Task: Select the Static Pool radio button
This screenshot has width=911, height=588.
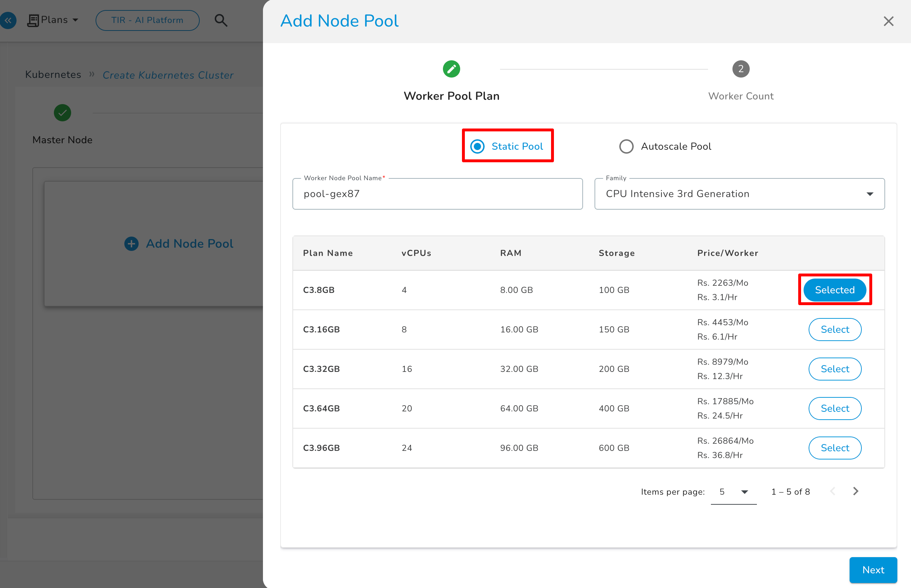Action: tap(477, 146)
